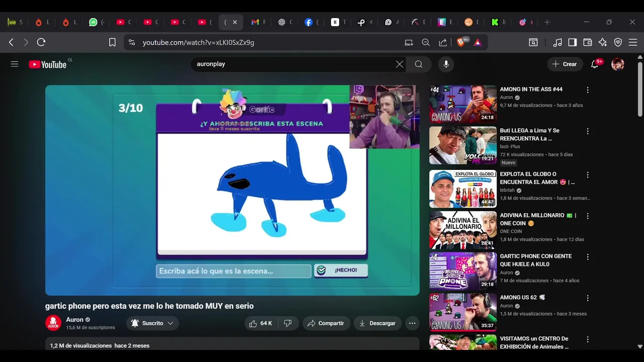Open the three-dot more actions under the video
Viewport: 644px width, 362px height.
412,323
